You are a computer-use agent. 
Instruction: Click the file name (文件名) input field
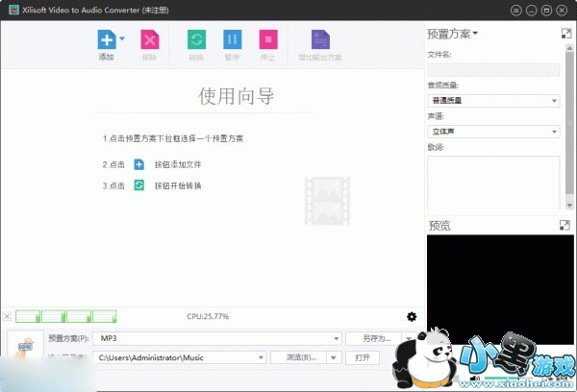click(x=493, y=70)
